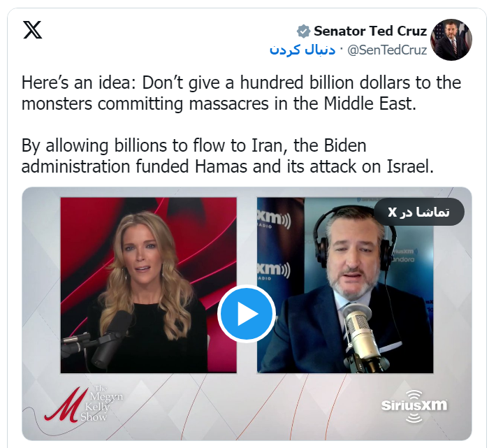
Task: Click the silver studio microphone in the right frame
Action: pyautogui.click(x=360, y=335)
